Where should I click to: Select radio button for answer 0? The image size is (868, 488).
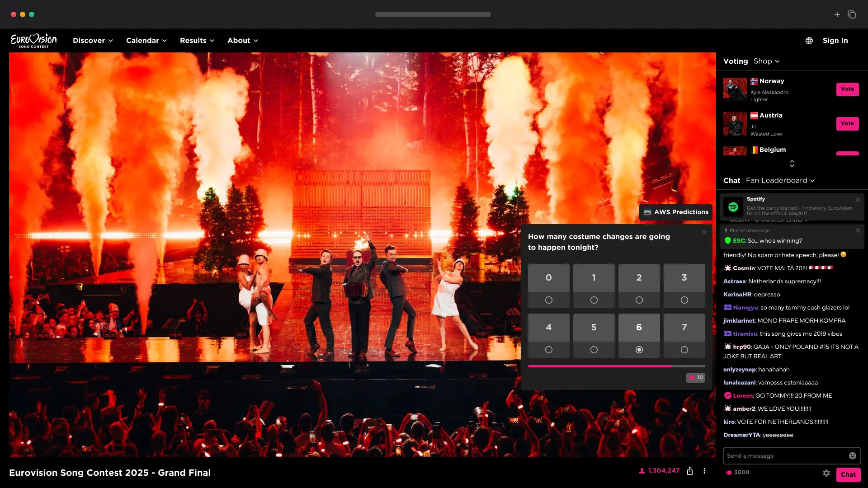(548, 300)
